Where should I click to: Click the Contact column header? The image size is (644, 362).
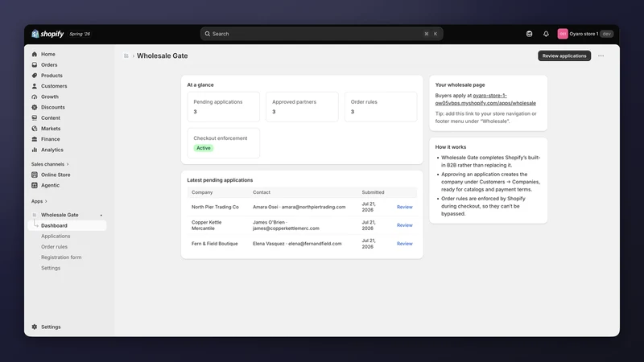point(262,192)
